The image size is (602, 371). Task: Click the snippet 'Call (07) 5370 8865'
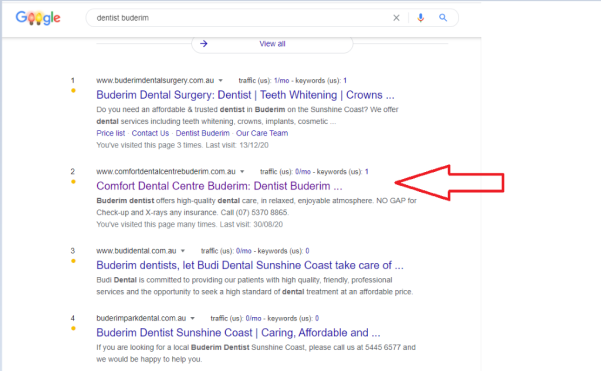(255, 212)
